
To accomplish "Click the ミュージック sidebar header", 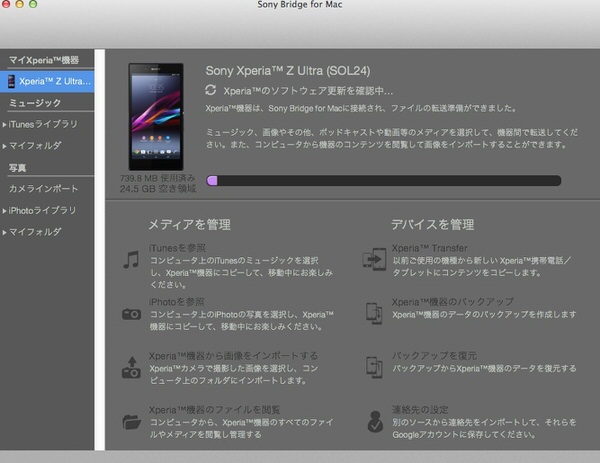I will coord(35,103).
